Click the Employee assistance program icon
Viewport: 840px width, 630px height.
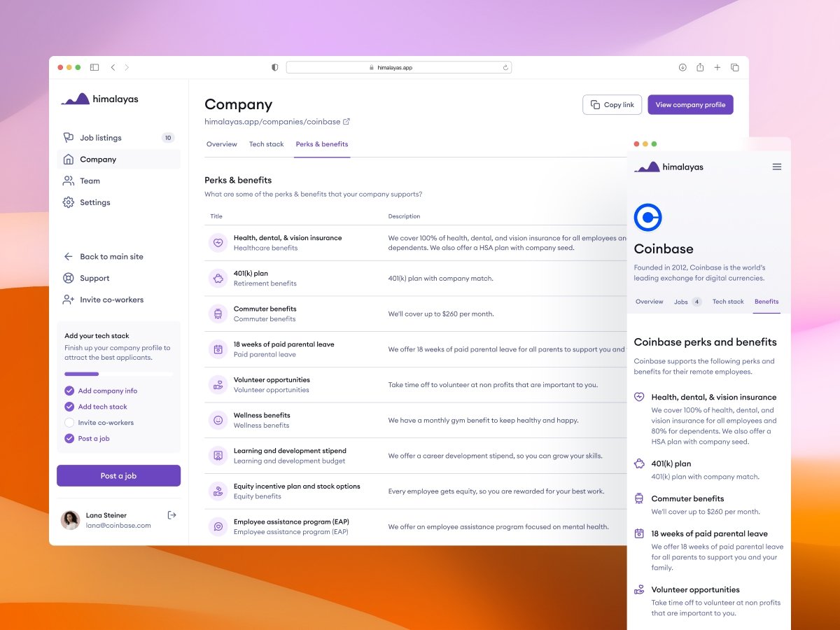point(218,527)
